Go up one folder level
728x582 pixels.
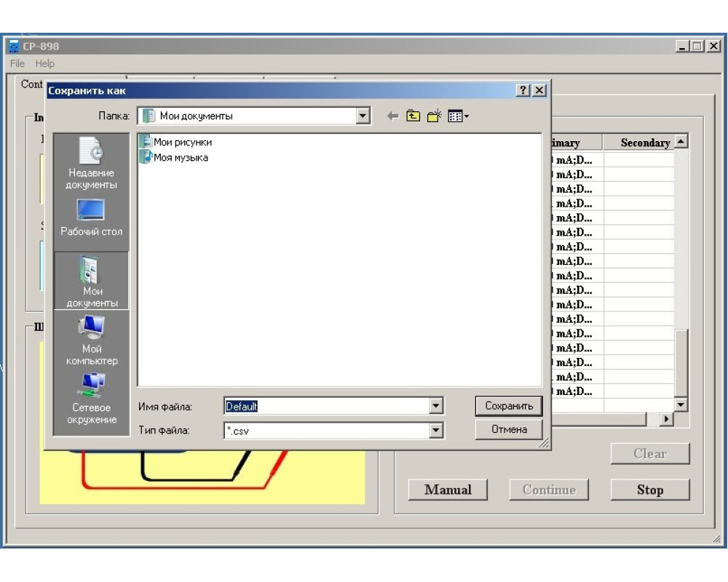point(414,116)
